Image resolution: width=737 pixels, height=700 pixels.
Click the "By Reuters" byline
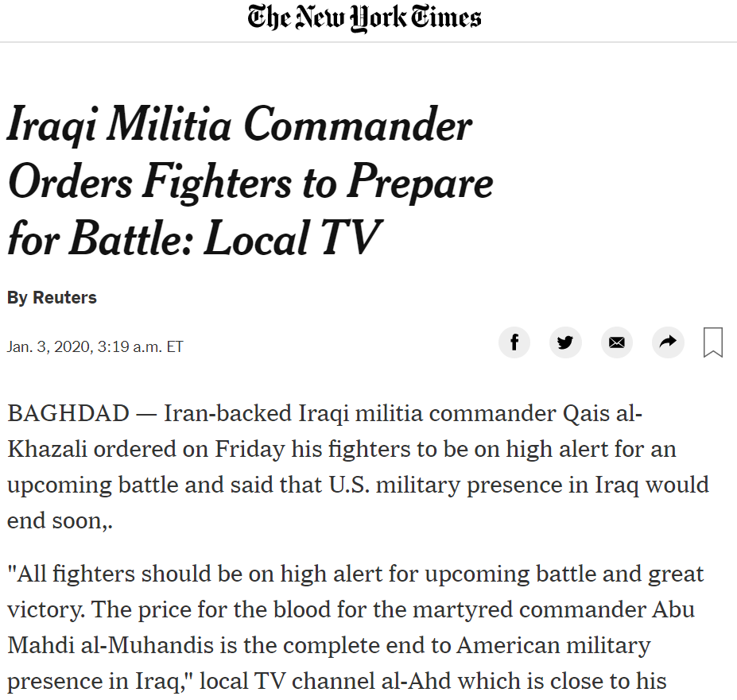pyautogui.click(x=52, y=297)
